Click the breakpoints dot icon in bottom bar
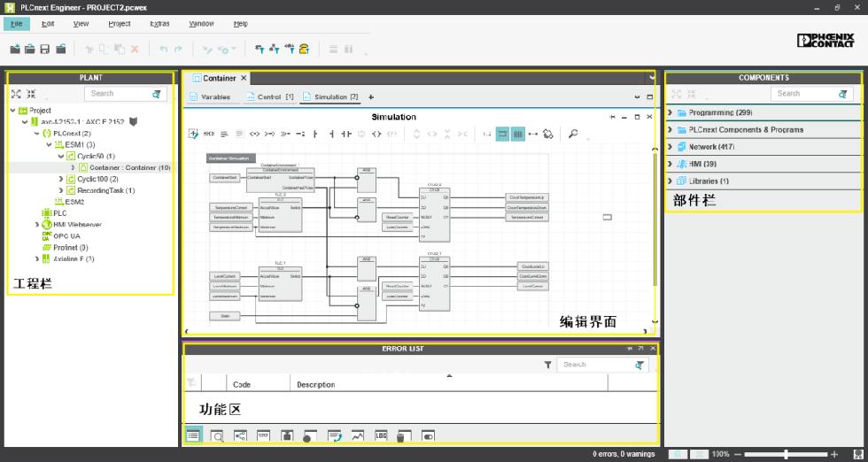Viewport: 868px width, 462px height. coord(310,436)
